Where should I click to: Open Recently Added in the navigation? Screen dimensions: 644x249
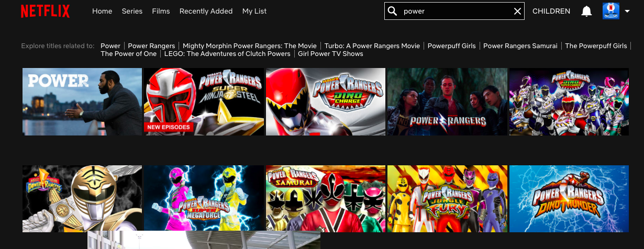[x=206, y=11]
